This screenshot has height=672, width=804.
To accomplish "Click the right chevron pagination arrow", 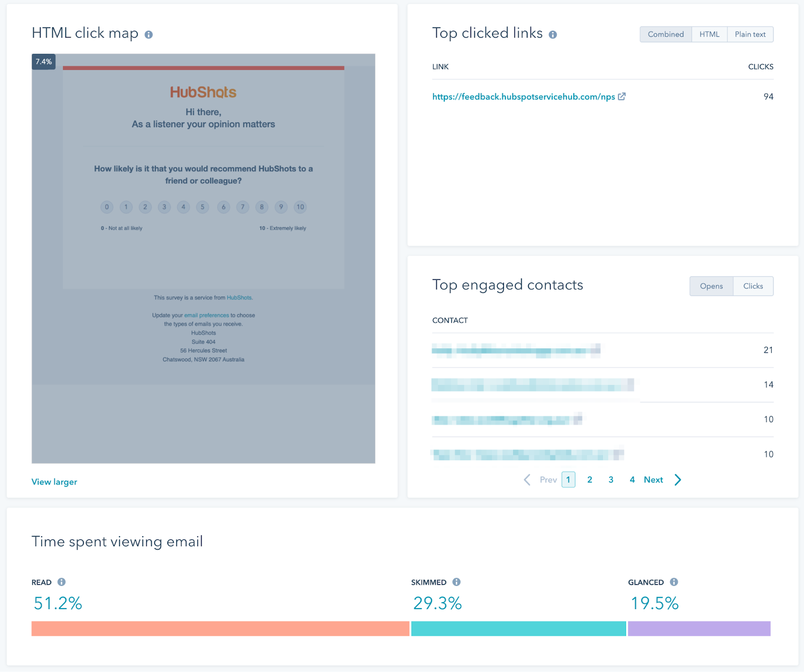I will [678, 480].
